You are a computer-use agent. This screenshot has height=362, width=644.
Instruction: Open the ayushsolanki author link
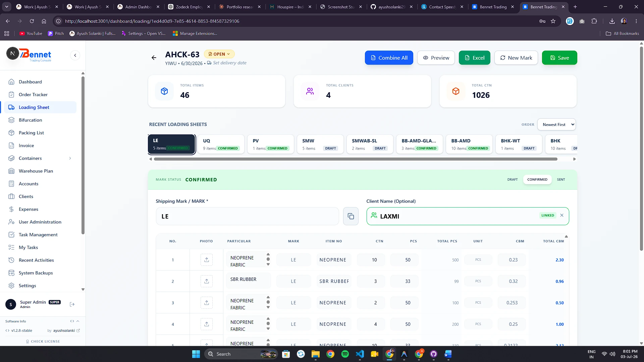pyautogui.click(x=66, y=330)
